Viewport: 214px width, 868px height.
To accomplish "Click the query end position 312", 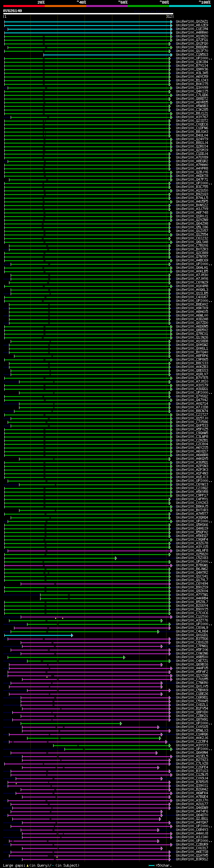I will point(169,16).
